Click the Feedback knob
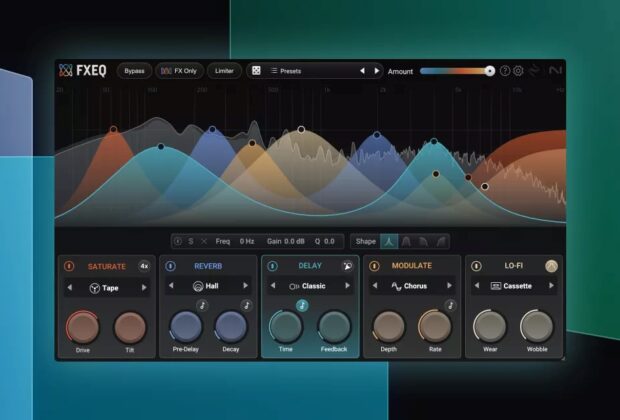This screenshot has width=620, height=420. pos(334,327)
